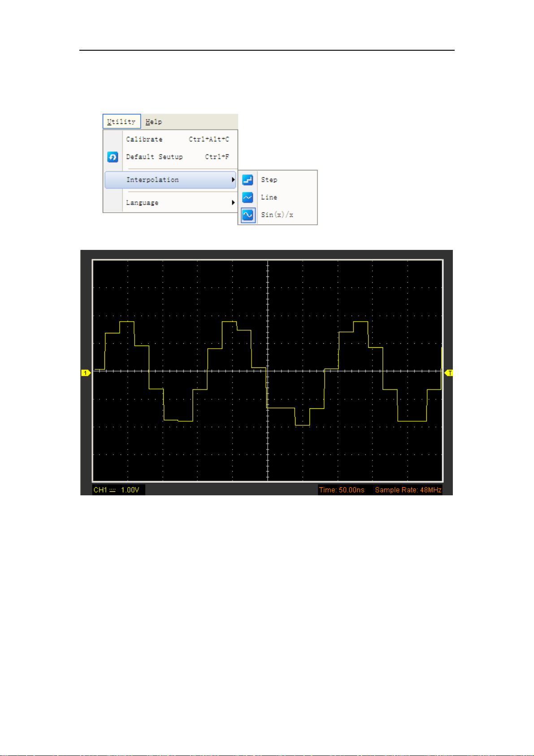The image size is (534, 756).
Task: Select Step interpolation option
Action: [x=278, y=180]
